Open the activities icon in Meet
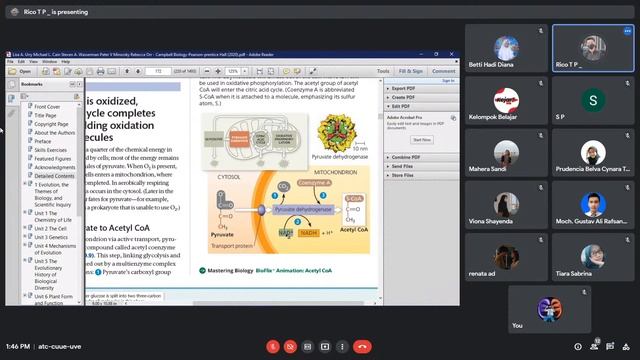640x360 pixels. point(626,347)
